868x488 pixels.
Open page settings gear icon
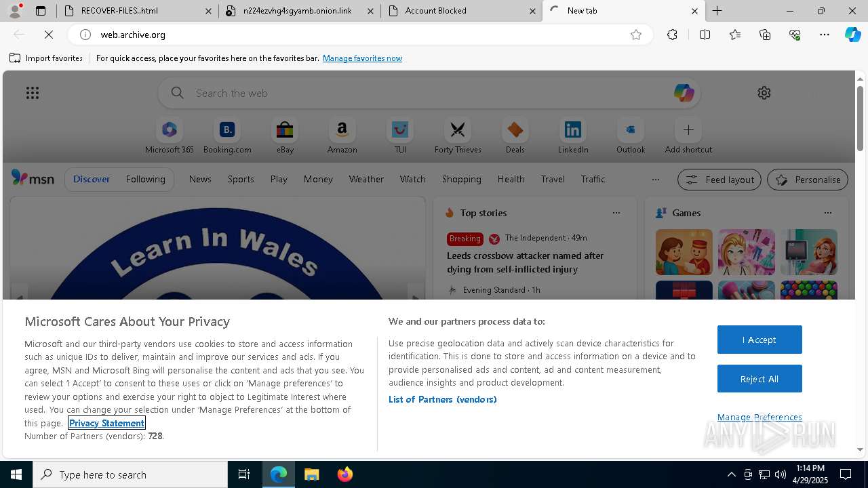764,93
